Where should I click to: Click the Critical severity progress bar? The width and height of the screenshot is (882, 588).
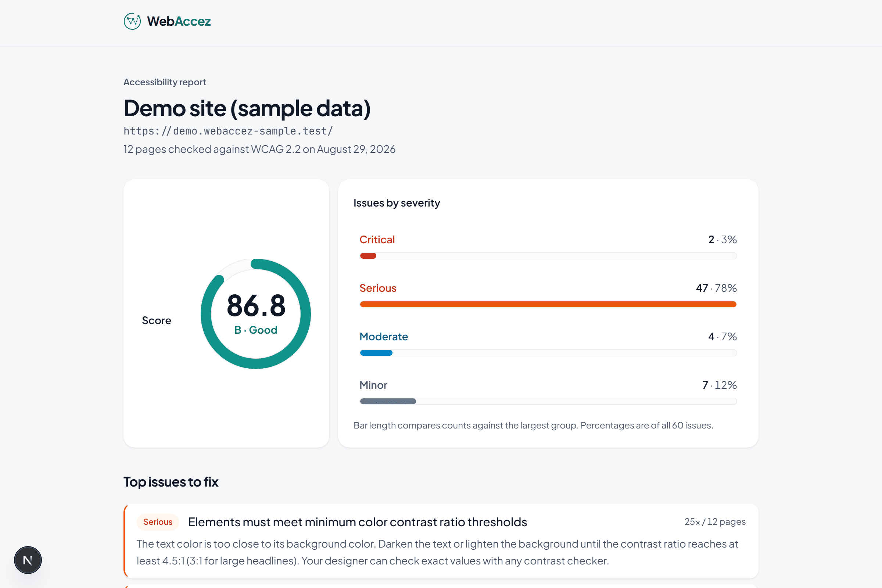click(x=548, y=256)
